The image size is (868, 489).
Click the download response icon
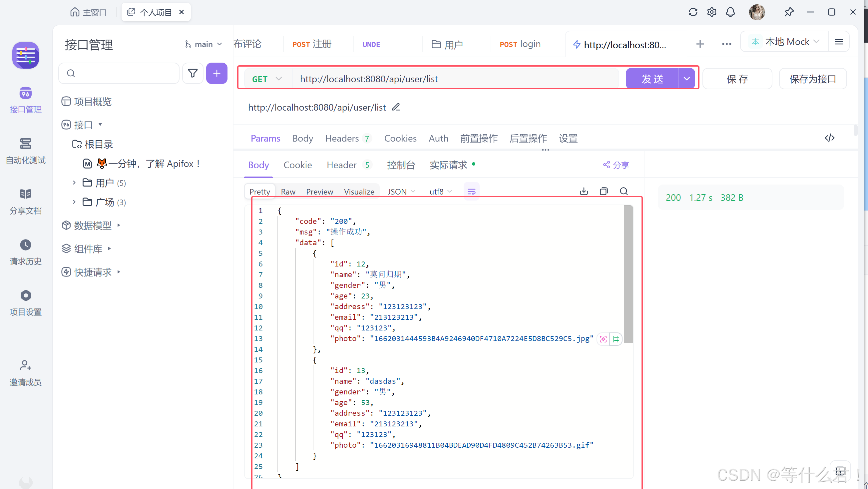click(x=584, y=192)
